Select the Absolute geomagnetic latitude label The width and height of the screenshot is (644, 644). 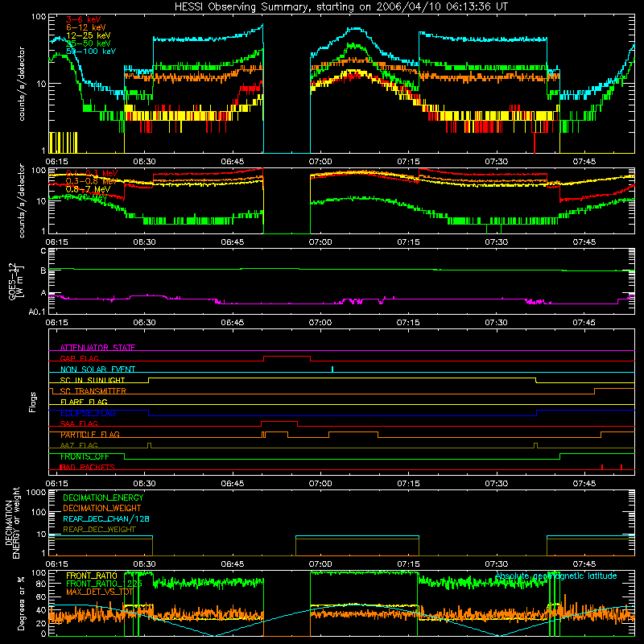coord(556,576)
